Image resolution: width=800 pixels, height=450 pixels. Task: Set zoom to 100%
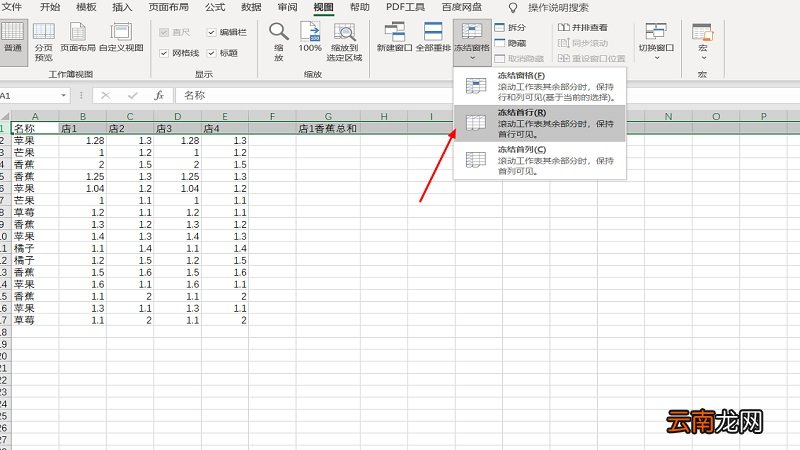click(x=310, y=38)
